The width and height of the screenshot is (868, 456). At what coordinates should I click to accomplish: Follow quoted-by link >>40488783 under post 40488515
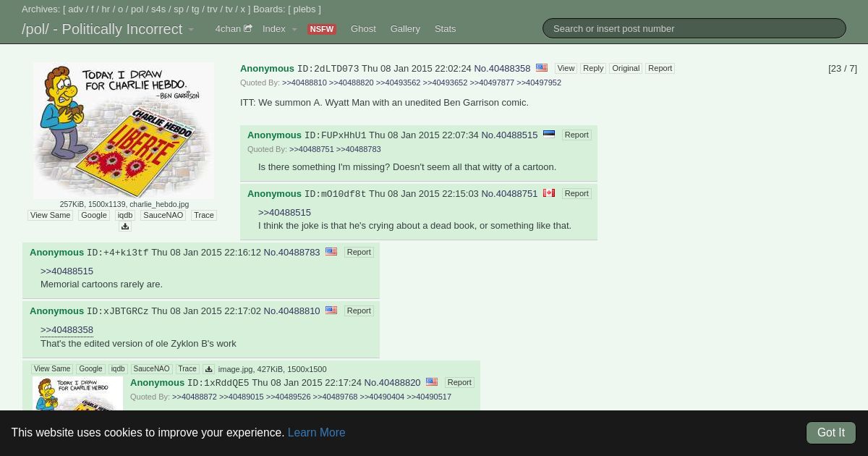(x=358, y=149)
